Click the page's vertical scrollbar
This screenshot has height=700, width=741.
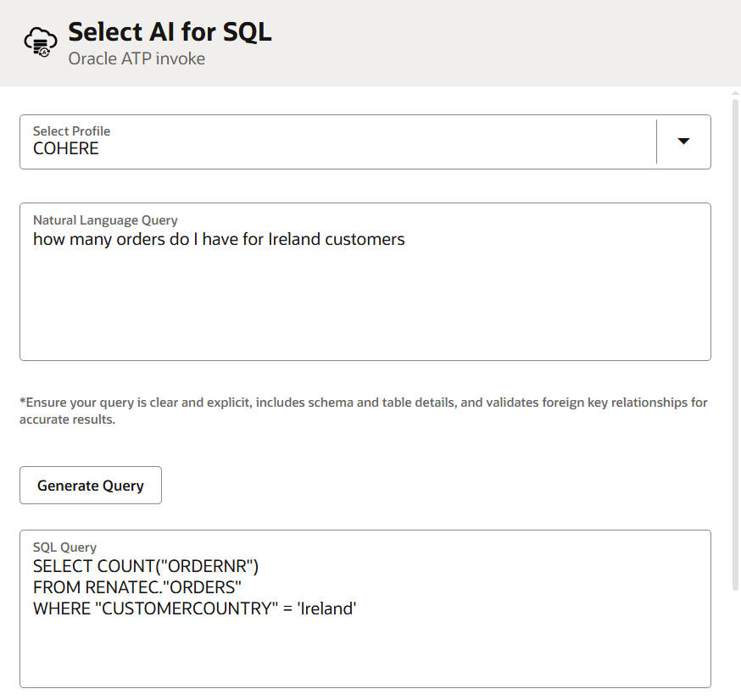tap(735, 339)
